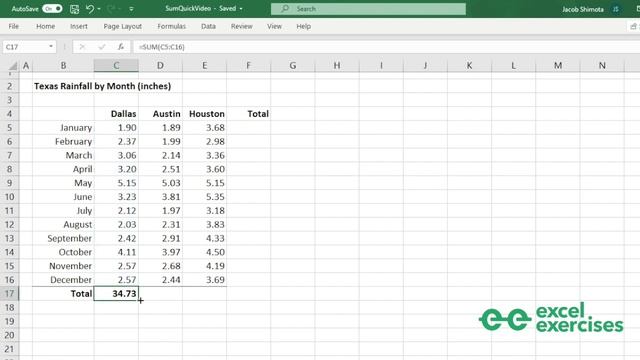Click the Houston value 4.50
This screenshot has width=640, height=360.
click(204, 252)
